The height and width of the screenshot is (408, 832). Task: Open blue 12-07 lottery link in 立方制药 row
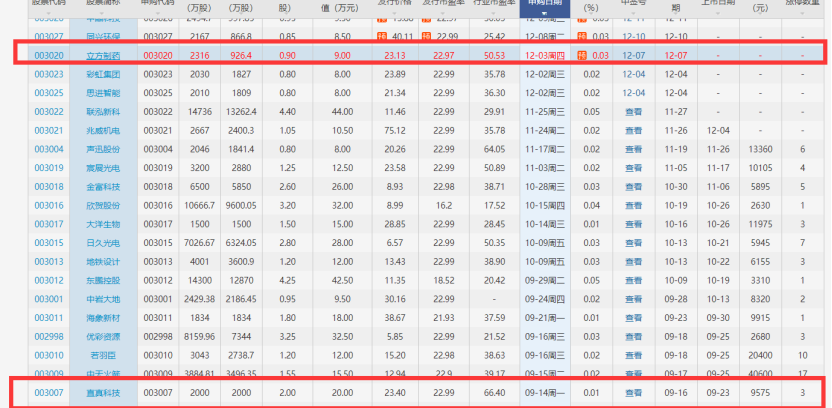(634, 55)
